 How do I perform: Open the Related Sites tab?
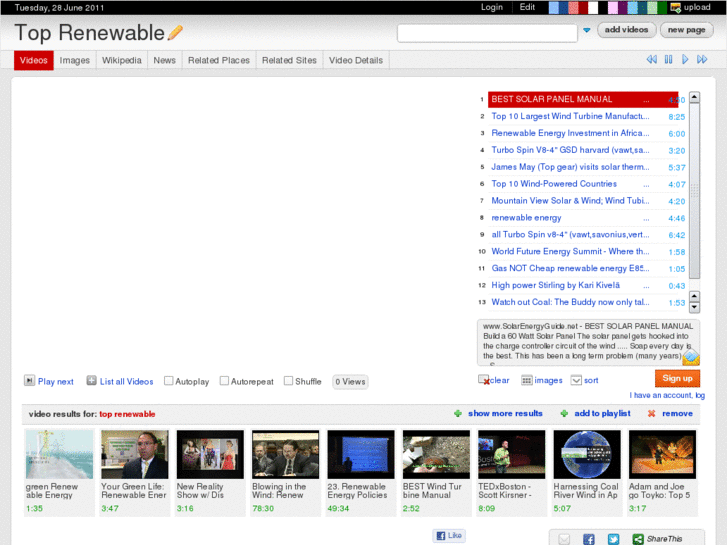tap(289, 60)
